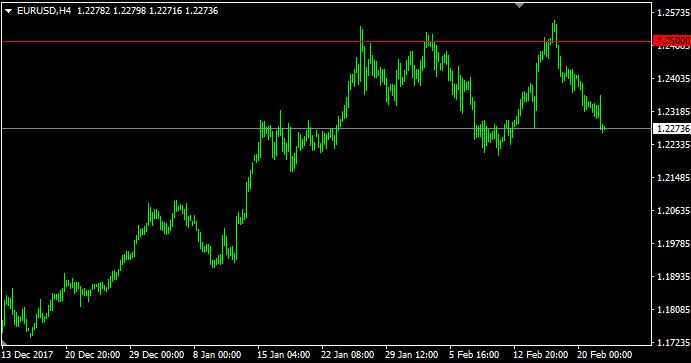Click the 1.22335 price scale label
This screenshot has width=691, height=363.
(x=673, y=144)
